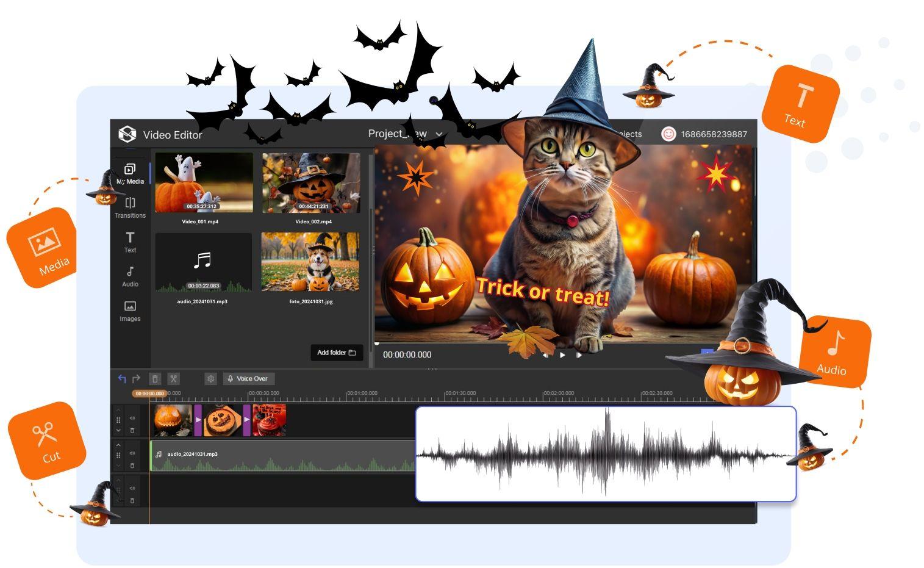The image size is (924, 568).
Task: Switch to the Text tab in sidebar
Action: point(130,242)
